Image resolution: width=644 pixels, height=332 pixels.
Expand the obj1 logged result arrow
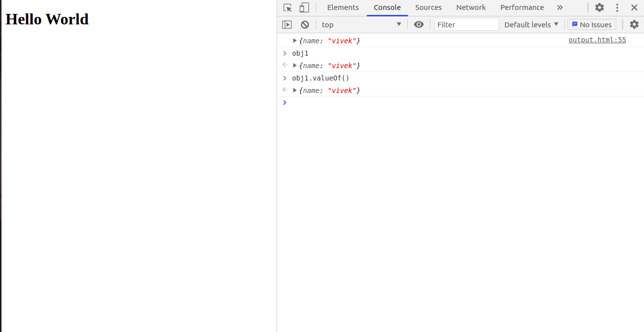[294, 65]
